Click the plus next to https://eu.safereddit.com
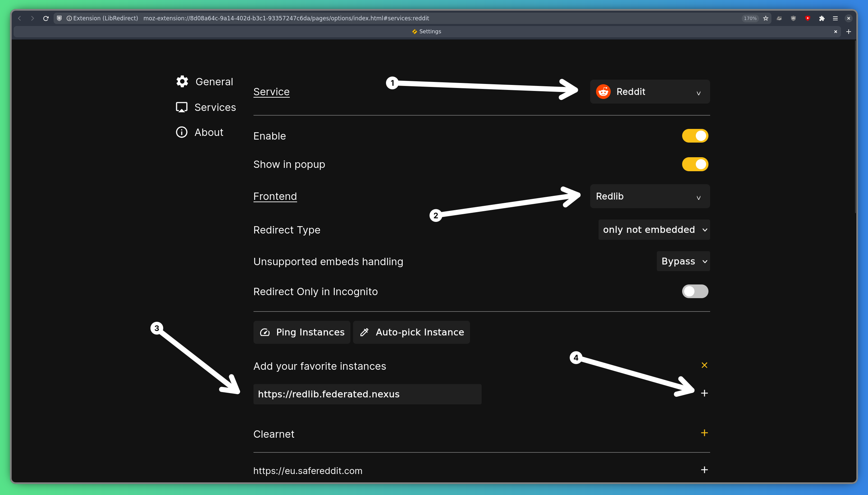 pos(704,470)
